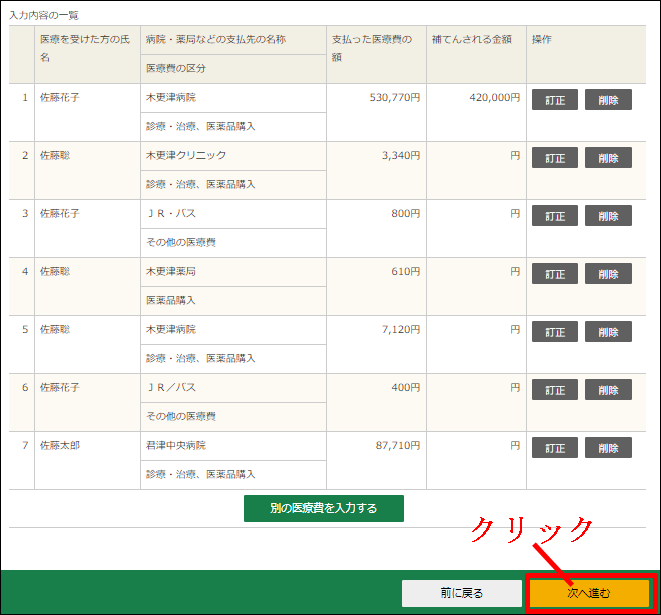The height and width of the screenshot is (615, 661).
Task: Click 削除 for row 5 木更津病院 7,120円
Action: coord(608,332)
